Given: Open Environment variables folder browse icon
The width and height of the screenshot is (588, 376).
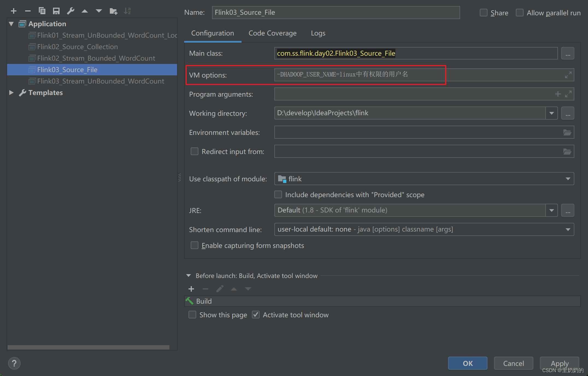Looking at the screenshot, I should pyautogui.click(x=567, y=132).
